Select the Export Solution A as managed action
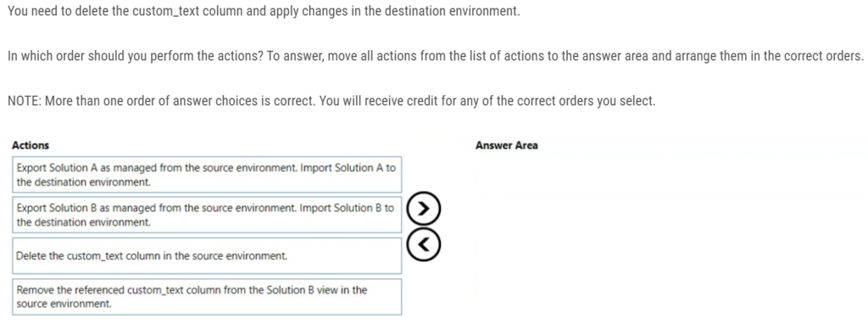Viewport: 868px width, 329px height. pos(207,175)
